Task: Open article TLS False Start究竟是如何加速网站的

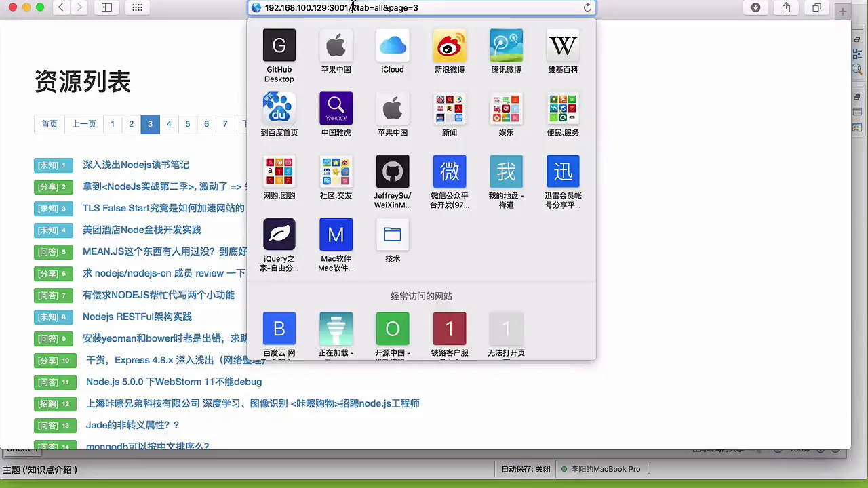Action: [x=163, y=208]
